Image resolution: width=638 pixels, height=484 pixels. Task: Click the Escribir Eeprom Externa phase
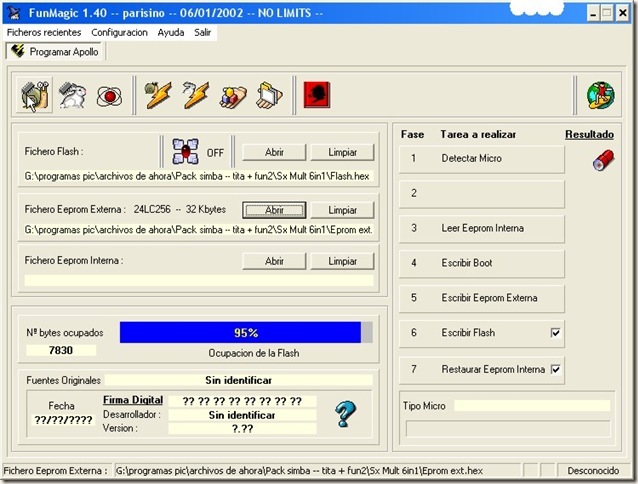(482, 298)
